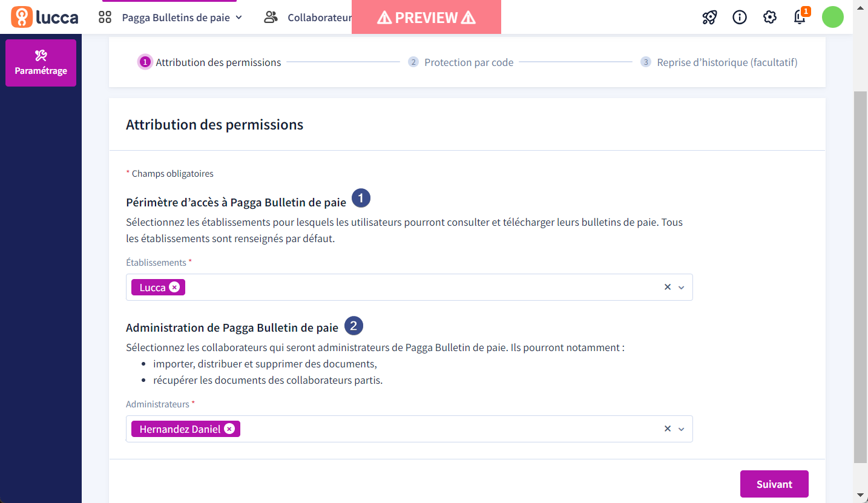Open the Collaborateurs people icon
The height and width of the screenshot is (503, 868).
tap(271, 17)
